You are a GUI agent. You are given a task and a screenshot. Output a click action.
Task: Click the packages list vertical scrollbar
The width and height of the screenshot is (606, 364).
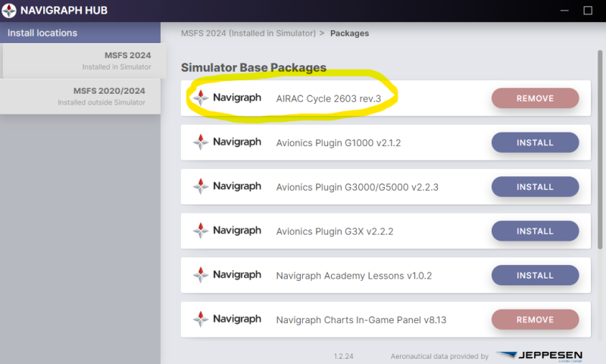click(600, 150)
